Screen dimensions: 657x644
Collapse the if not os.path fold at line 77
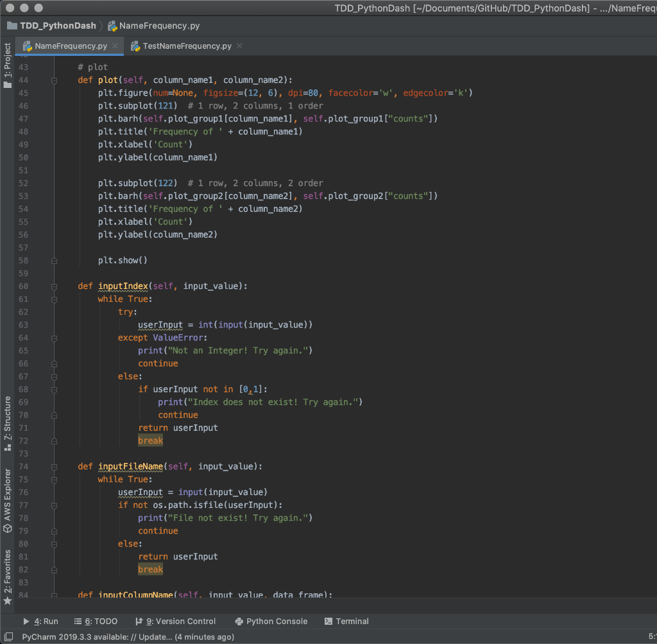54,506
